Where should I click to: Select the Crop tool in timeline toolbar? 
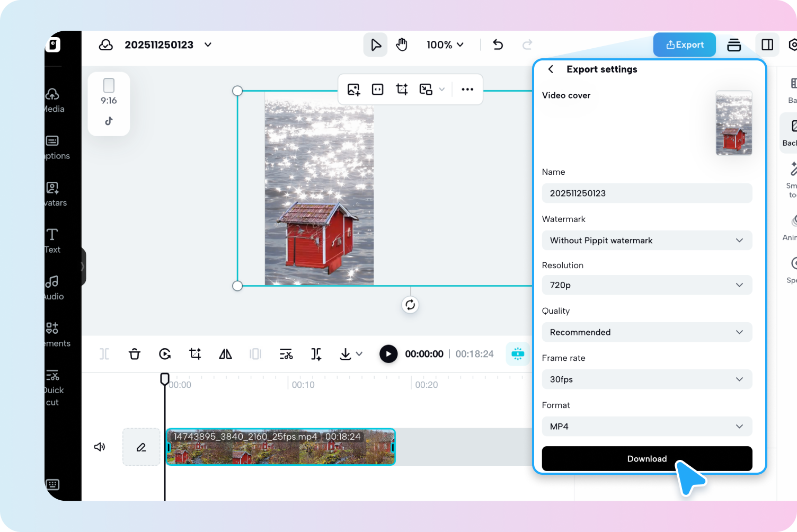(x=195, y=354)
